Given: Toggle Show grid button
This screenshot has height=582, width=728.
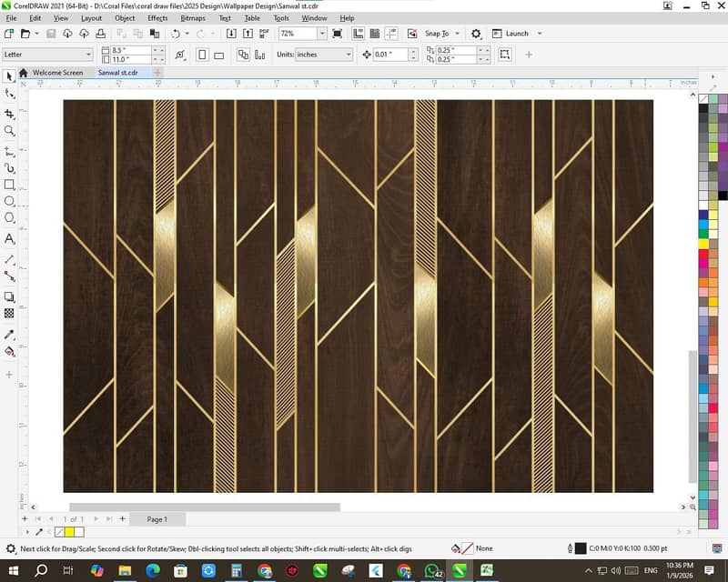Looking at the screenshot, I should point(375,34).
